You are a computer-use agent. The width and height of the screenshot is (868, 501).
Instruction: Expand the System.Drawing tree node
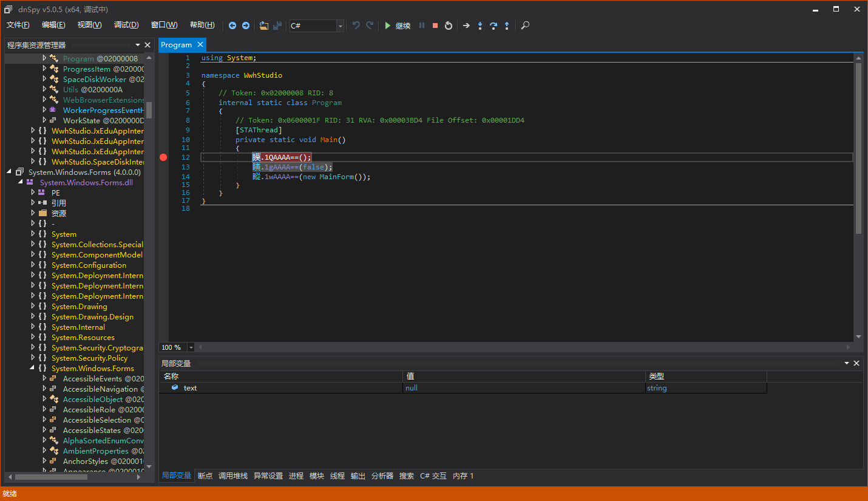tap(33, 306)
